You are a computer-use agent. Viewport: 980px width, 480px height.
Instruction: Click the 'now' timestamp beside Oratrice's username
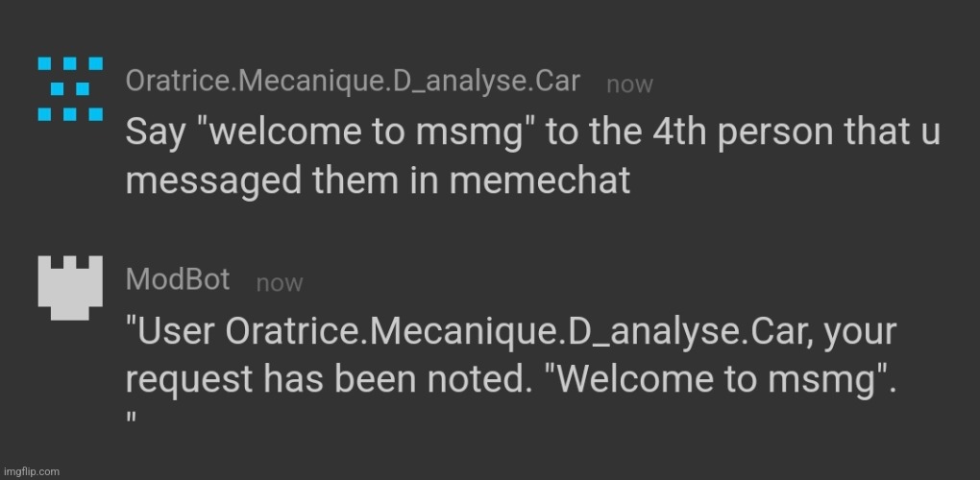629,84
